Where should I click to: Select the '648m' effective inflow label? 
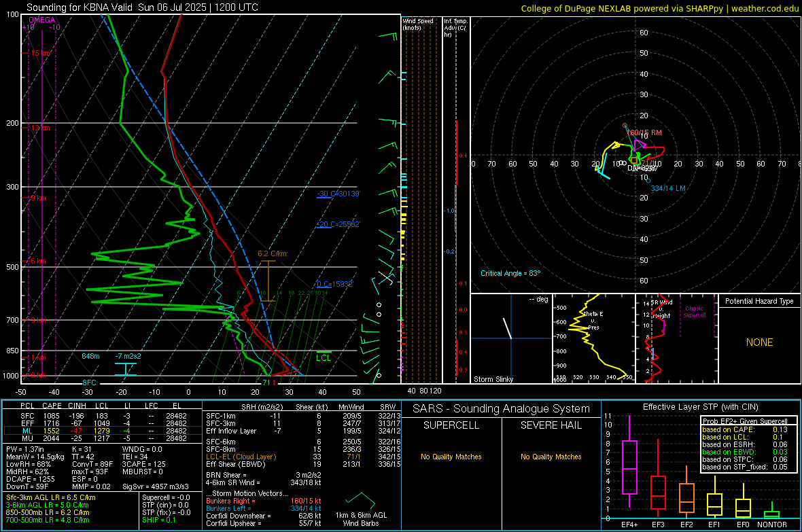click(90, 356)
